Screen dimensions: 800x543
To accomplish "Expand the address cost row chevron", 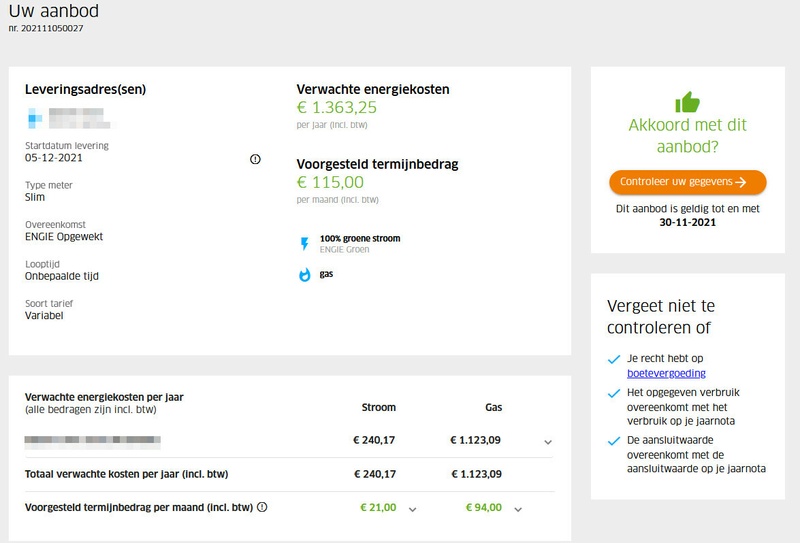I will (547, 441).
